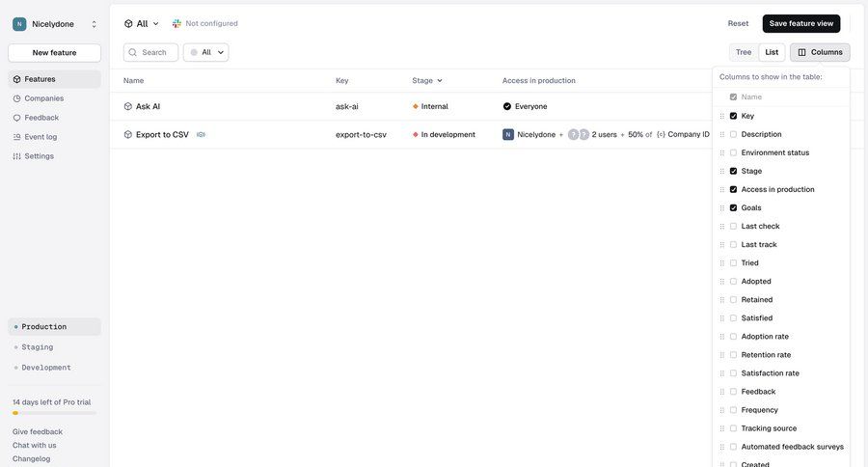Check the Last check column

734,226
